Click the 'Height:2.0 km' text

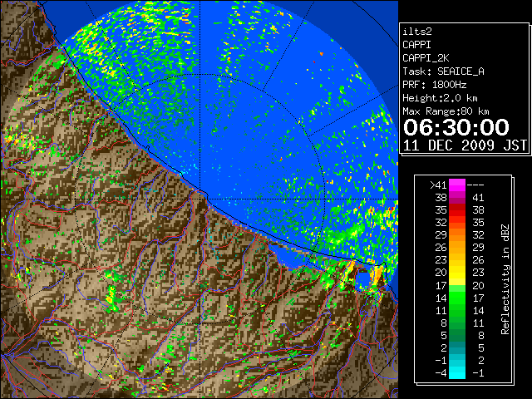pyautogui.click(x=440, y=98)
